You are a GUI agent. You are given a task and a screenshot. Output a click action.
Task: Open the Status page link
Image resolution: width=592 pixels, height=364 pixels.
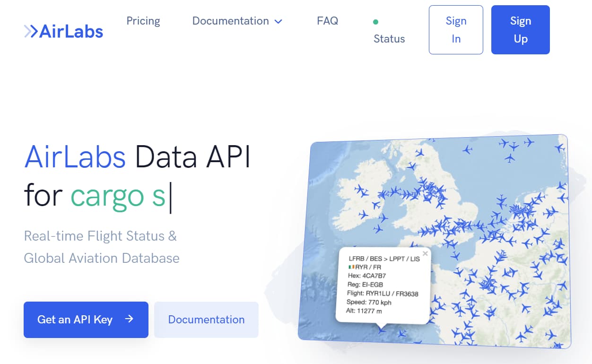(389, 39)
